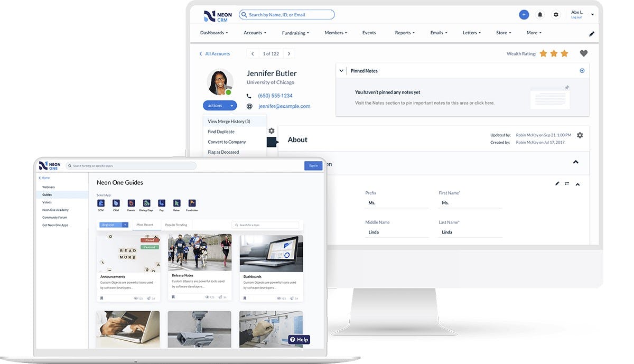Collapse the Pinned Notes section chevron
This screenshot has width=634, height=364.
[x=341, y=70]
